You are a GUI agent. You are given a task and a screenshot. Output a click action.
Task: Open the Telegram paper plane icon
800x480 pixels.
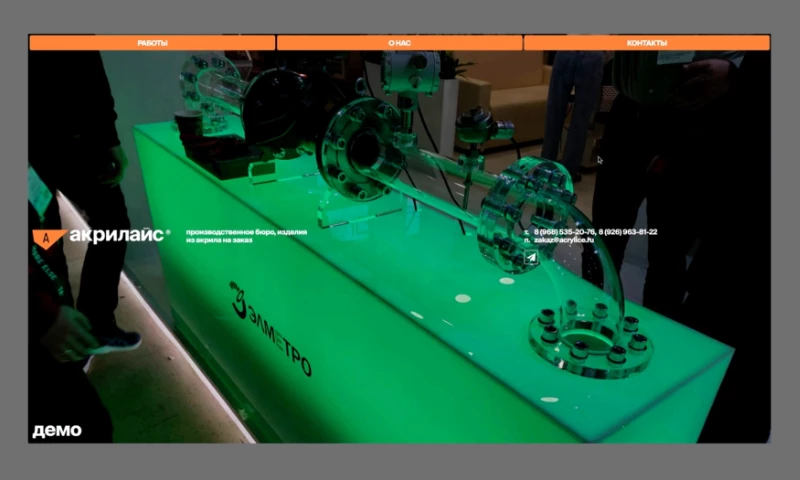[532, 257]
